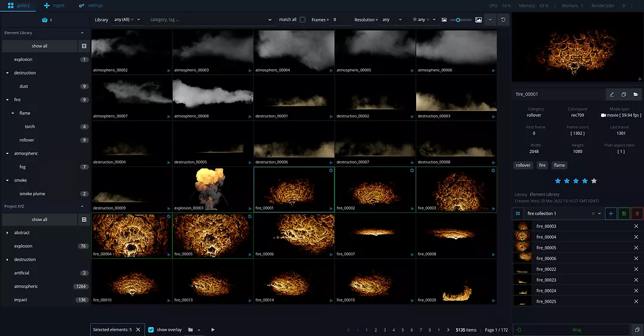Adjust the thumbnail size slider

pyautogui.click(x=459, y=20)
